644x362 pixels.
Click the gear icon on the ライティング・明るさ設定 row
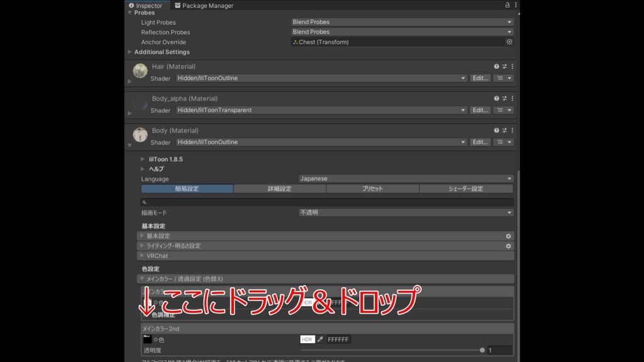tap(508, 246)
